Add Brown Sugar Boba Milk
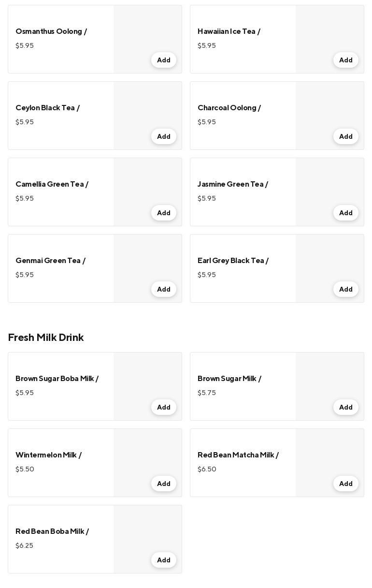The height and width of the screenshot is (588, 372). [x=163, y=407]
